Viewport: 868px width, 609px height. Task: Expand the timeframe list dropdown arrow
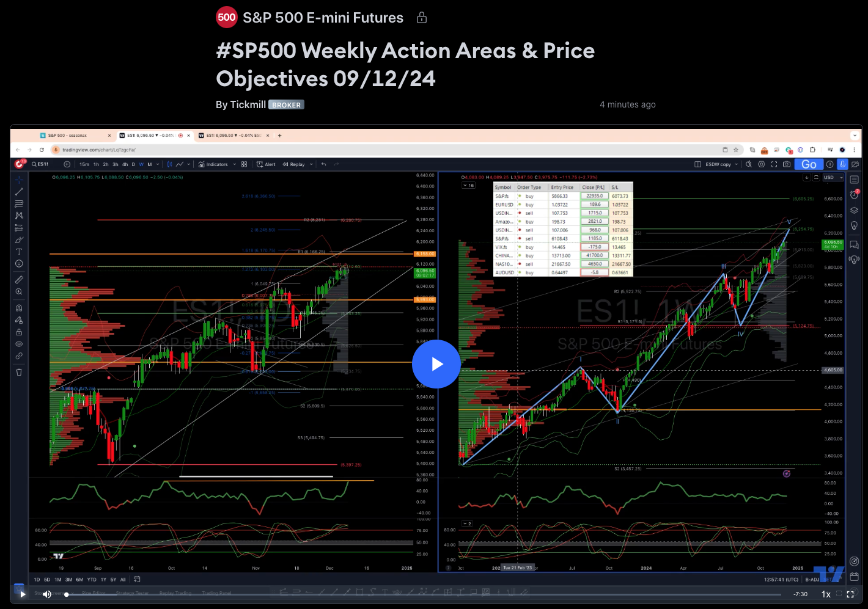(158, 164)
